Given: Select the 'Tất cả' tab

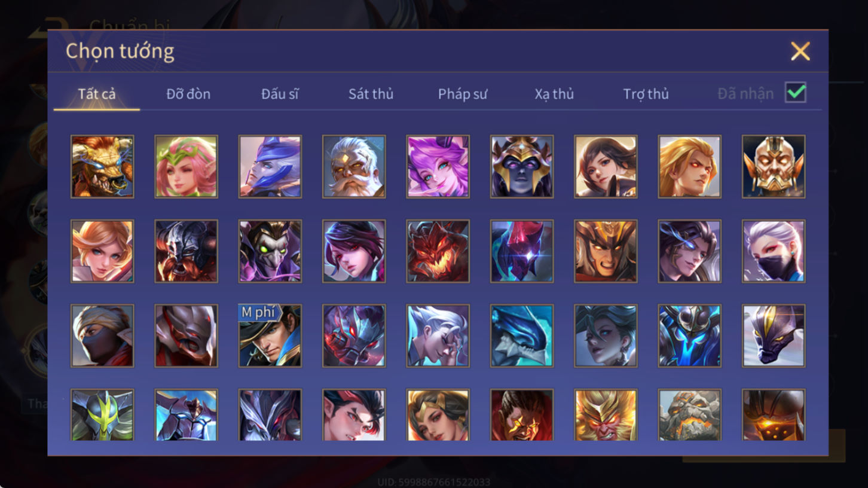Looking at the screenshot, I should pos(97,94).
